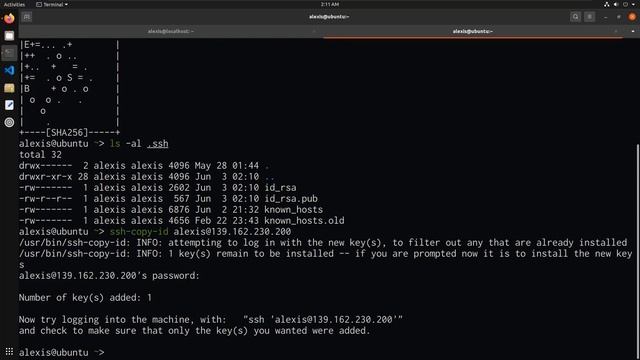Click 'Number of key(s) added: 1'
The width and height of the screenshot is (640, 360).
(x=85, y=298)
